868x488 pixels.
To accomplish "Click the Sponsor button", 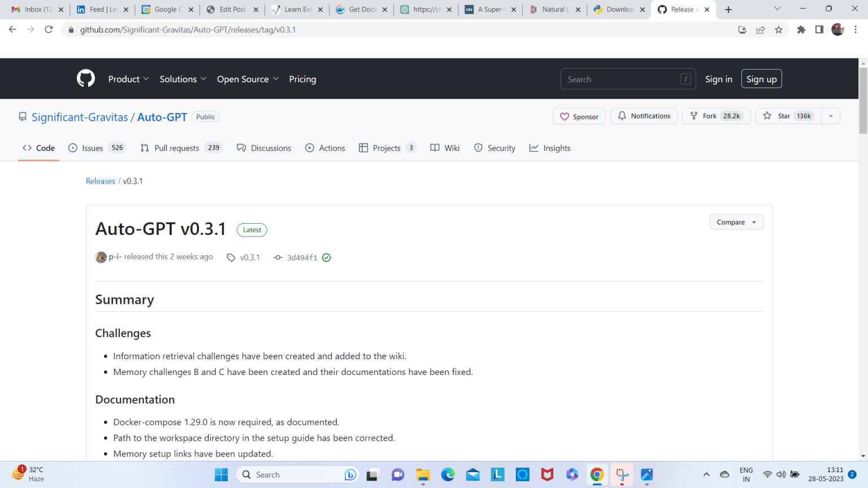I will point(579,116).
